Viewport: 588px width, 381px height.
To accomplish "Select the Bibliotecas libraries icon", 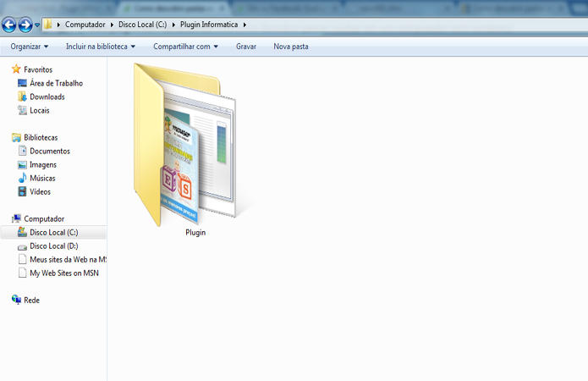I will point(16,137).
